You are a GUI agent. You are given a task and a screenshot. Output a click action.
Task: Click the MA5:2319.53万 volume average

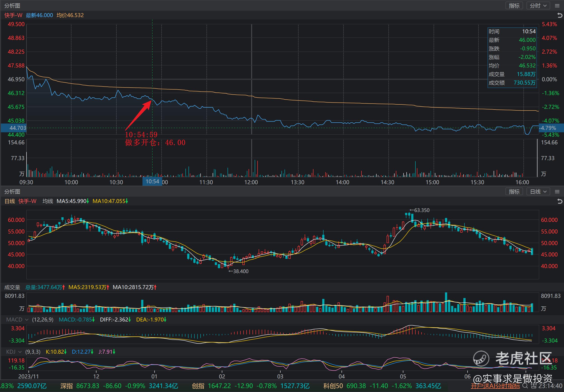coord(89,287)
